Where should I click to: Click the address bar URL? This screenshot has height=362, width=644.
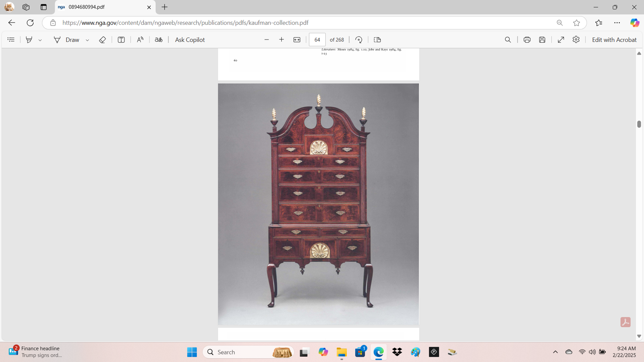coord(185,23)
